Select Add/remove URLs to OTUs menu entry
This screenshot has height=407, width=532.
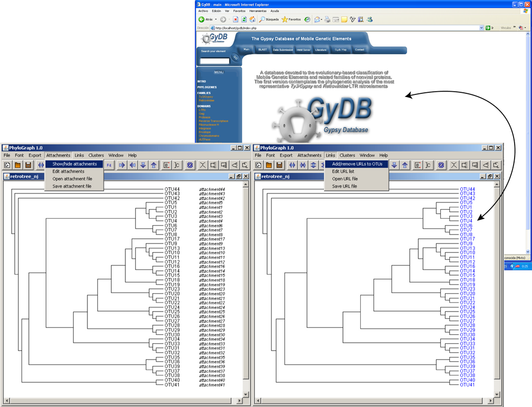[357, 164]
